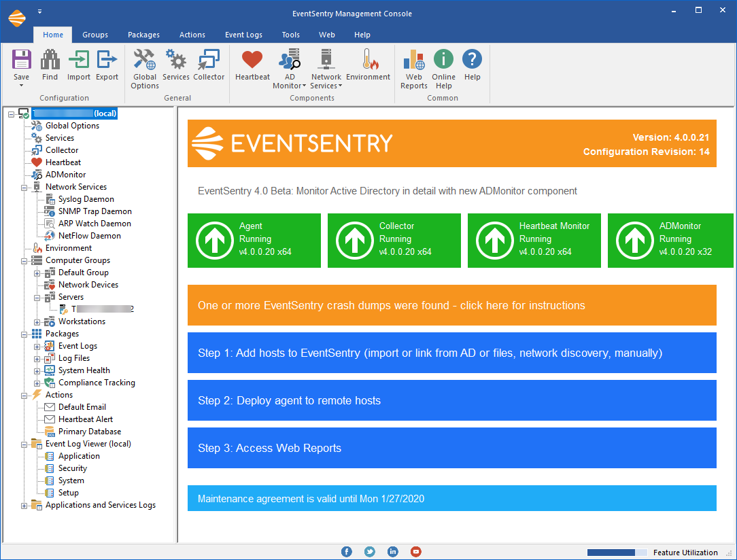737x560 pixels.
Task: Open the LinkedIn link in status bar
Action: pyautogui.click(x=392, y=552)
